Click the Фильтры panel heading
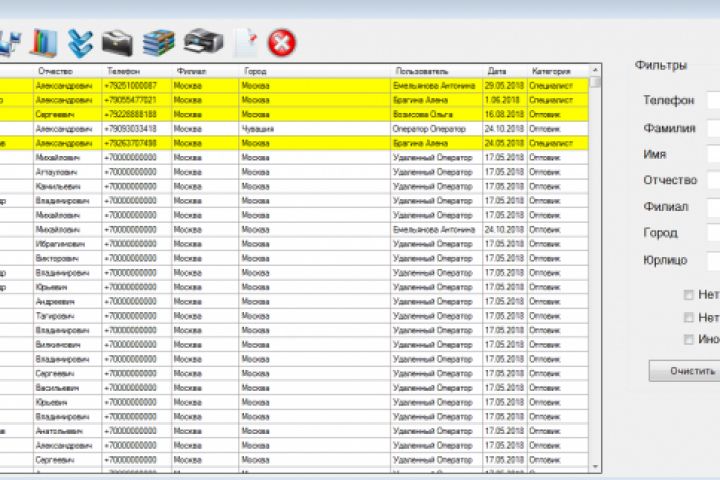This screenshot has height=480, width=720. tap(661, 65)
